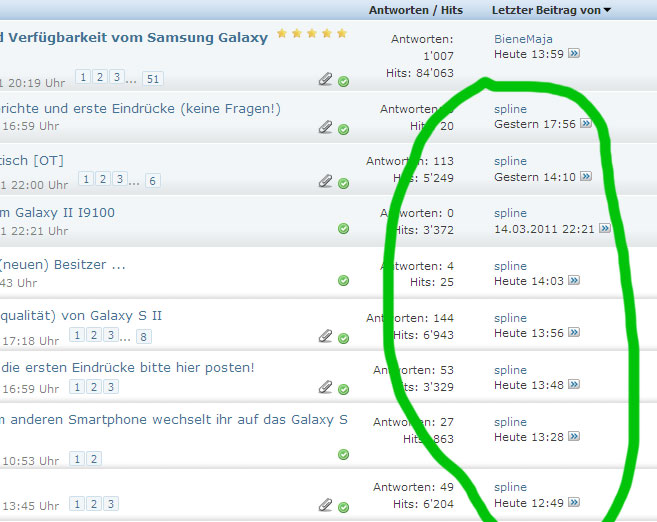Open attachment paperclip in Samsung Galaxy Verfügbarkeit thread
This screenshot has width=657, height=522.
tap(325, 79)
